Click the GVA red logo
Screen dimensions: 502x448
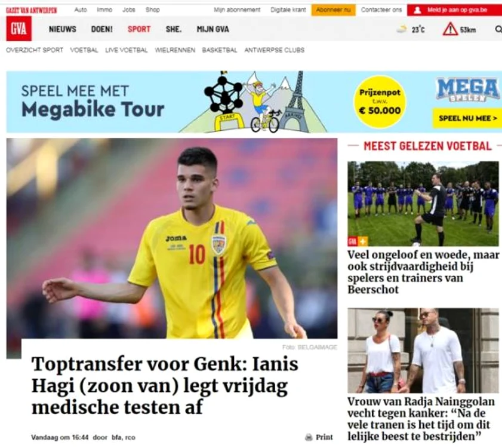tap(19, 29)
